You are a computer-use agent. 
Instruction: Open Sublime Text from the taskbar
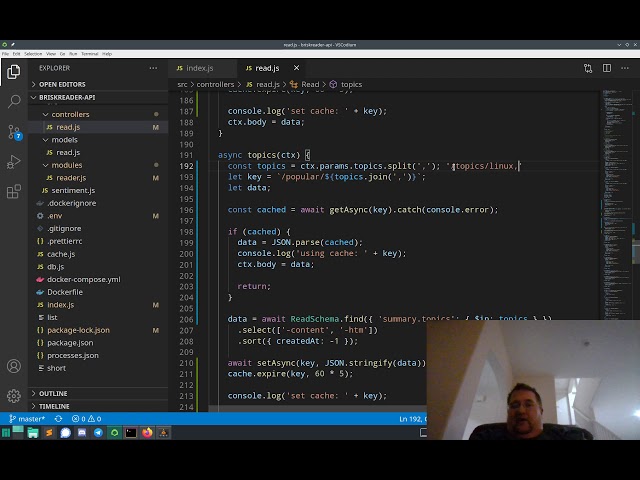(49, 433)
